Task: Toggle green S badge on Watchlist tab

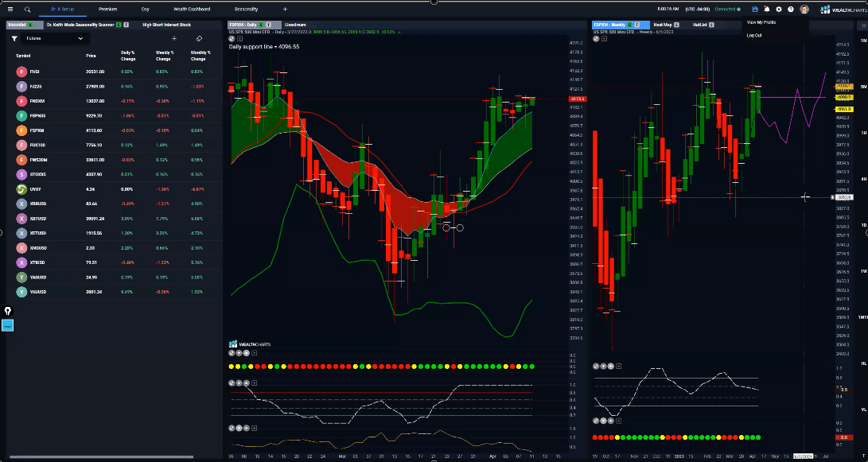Action: (30, 25)
